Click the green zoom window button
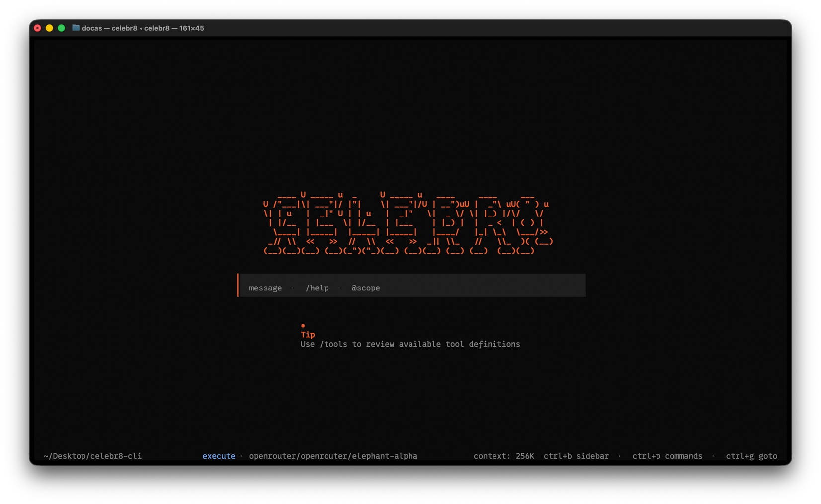The width and height of the screenshot is (821, 504). tap(61, 28)
